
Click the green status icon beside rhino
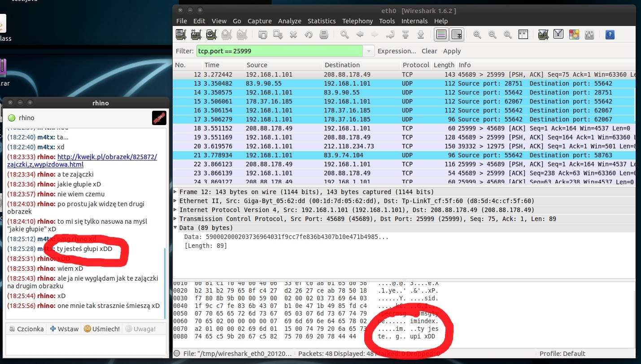(12, 118)
